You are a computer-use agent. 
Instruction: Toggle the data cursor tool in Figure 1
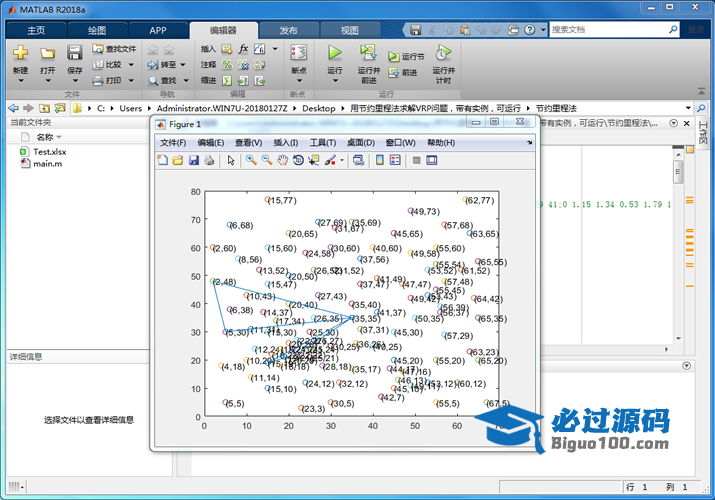point(314,160)
